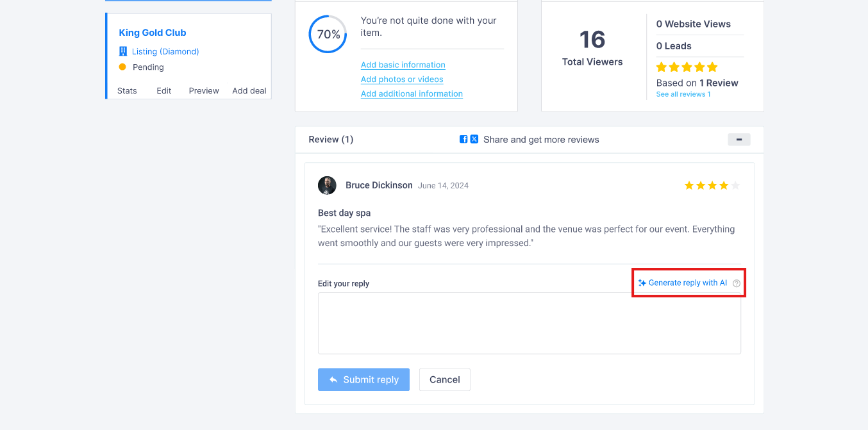Click the building Listing icon
The image size is (868, 430).
pyautogui.click(x=123, y=51)
